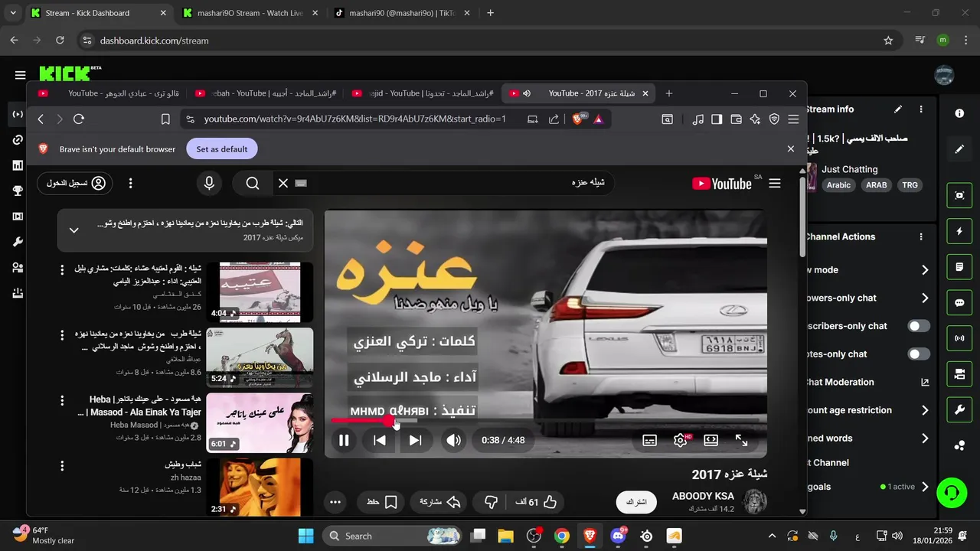Open Stream section in Kick sidebar
980x551 pixels.
pyautogui.click(x=17, y=114)
